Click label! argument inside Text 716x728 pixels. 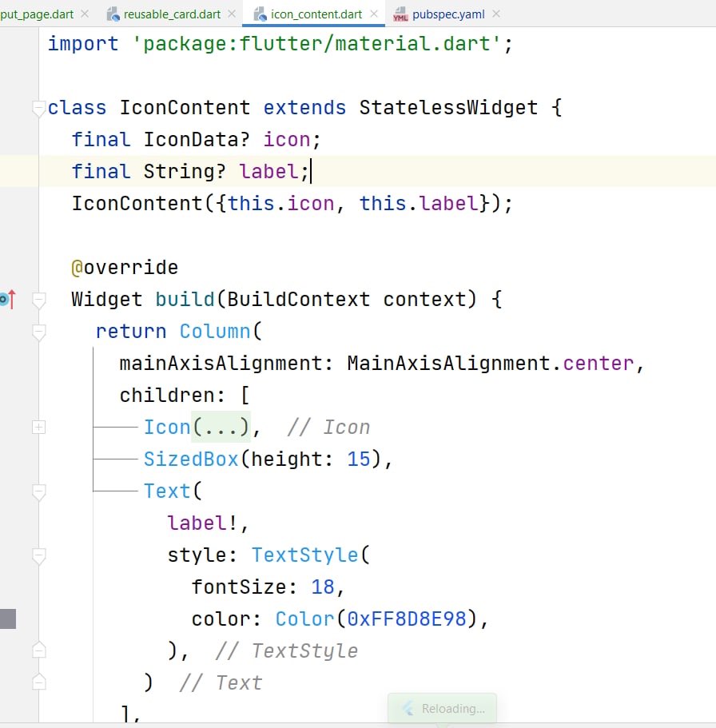(x=203, y=523)
